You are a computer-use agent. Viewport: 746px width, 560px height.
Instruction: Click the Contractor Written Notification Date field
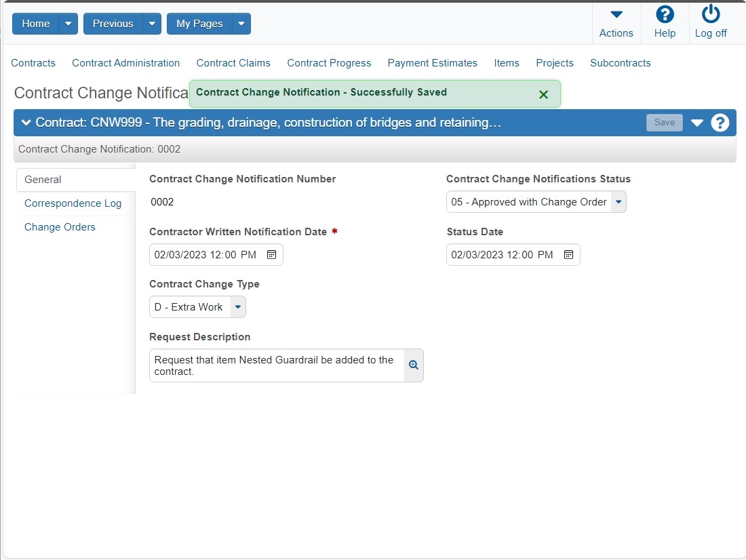216,254
